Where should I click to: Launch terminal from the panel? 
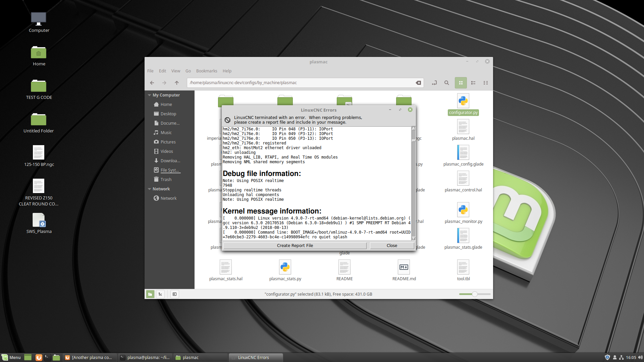(47, 358)
